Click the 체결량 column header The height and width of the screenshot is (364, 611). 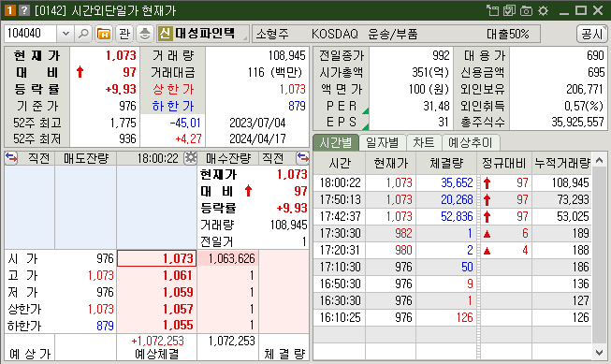click(446, 163)
